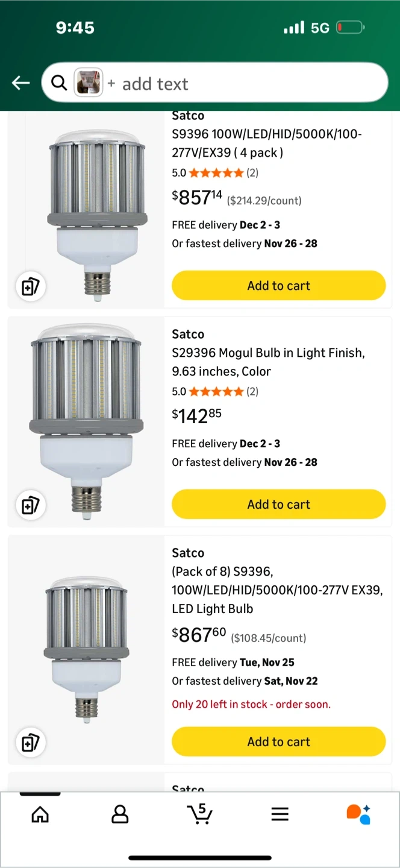Launch the AI assistant chat icon
Screen dimensions: 400x868
pos(358,814)
